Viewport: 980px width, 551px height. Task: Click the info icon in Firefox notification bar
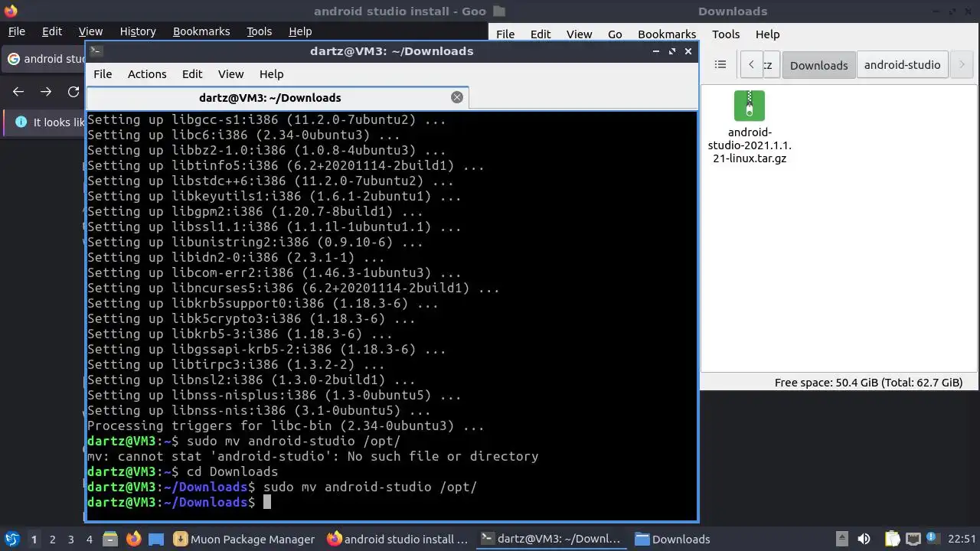tap(21, 122)
